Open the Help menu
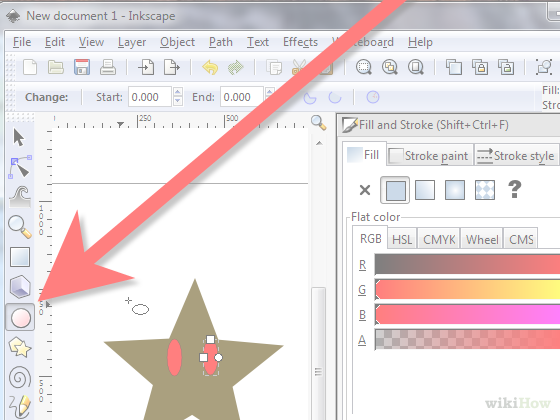The height and width of the screenshot is (420, 560). click(x=420, y=42)
